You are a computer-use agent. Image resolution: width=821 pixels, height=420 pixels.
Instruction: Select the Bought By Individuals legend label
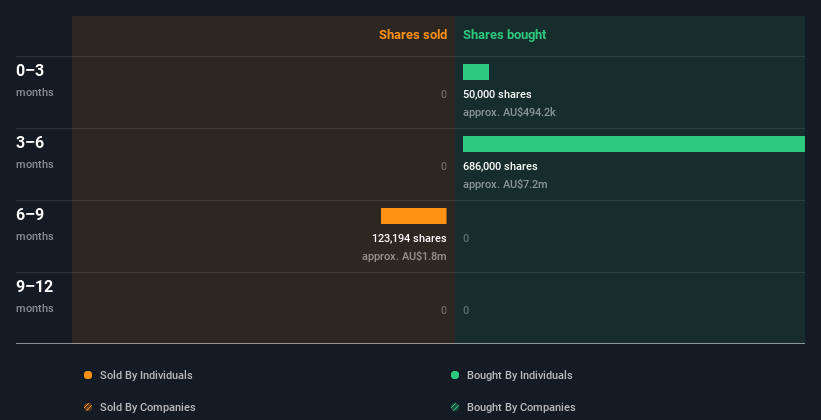click(x=519, y=375)
